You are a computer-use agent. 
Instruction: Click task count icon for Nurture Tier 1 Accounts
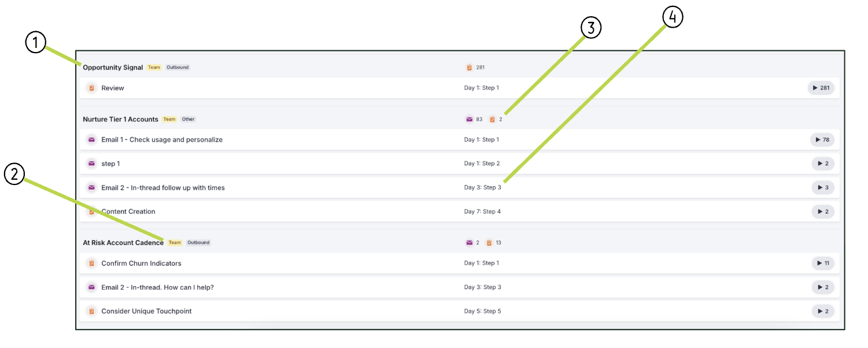(492, 120)
